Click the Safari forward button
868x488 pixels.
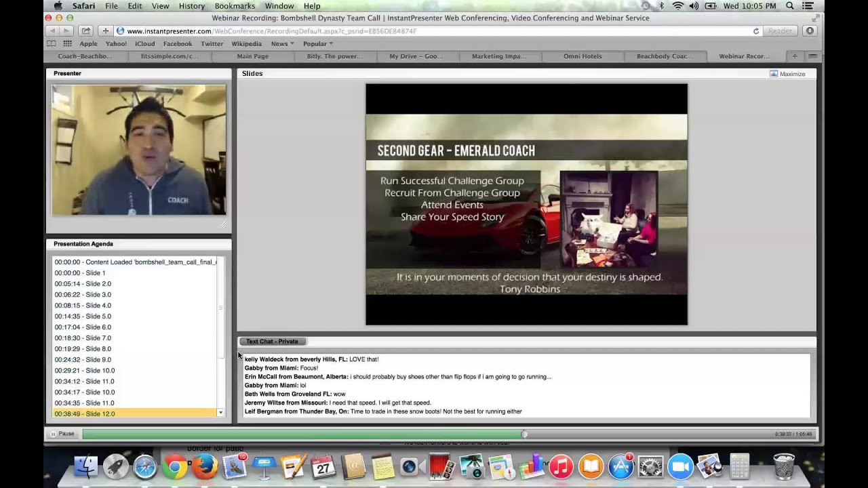coord(66,31)
